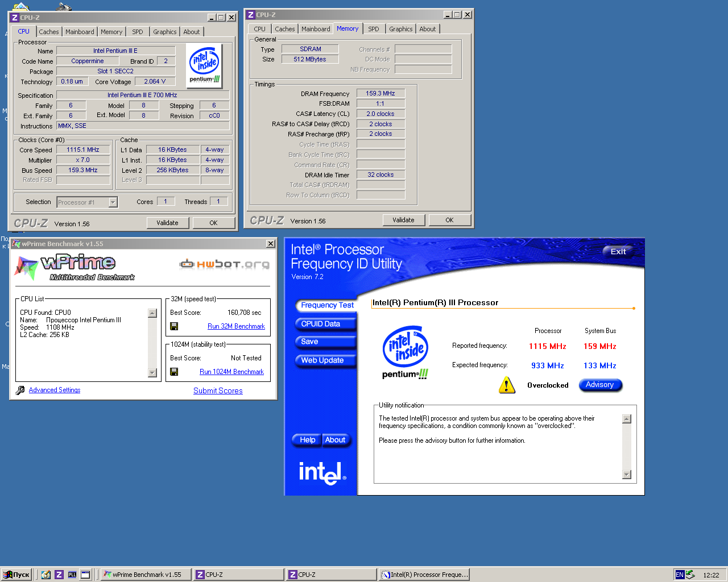
Task: Exit the Intel Processor Frequency ID Utility
Action: click(x=618, y=251)
